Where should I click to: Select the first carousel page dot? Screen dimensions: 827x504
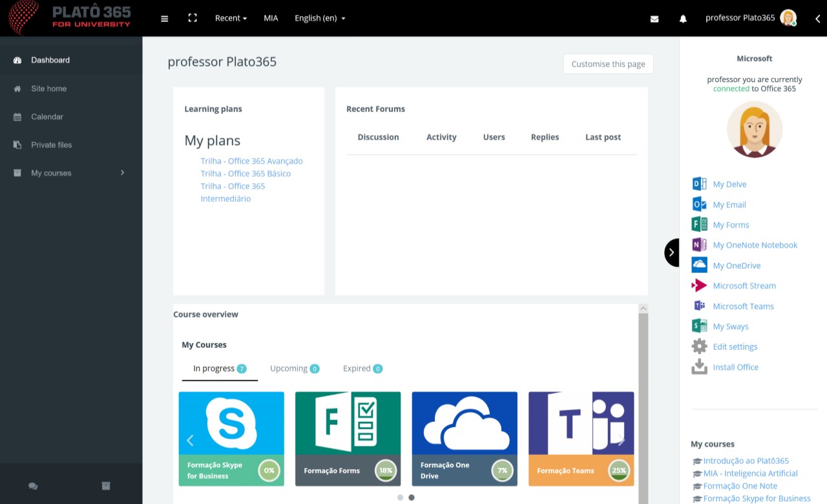coord(400,498)
